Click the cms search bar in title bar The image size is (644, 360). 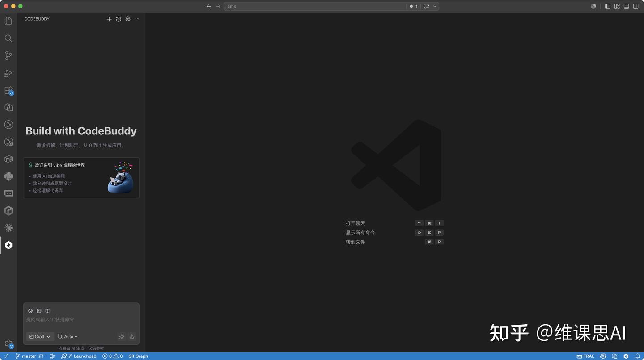click(315, 6)
